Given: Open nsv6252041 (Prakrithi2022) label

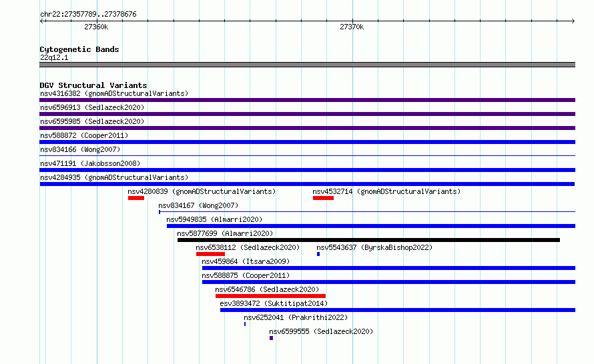Looking at the screenshot, I should tap(296, 317).
